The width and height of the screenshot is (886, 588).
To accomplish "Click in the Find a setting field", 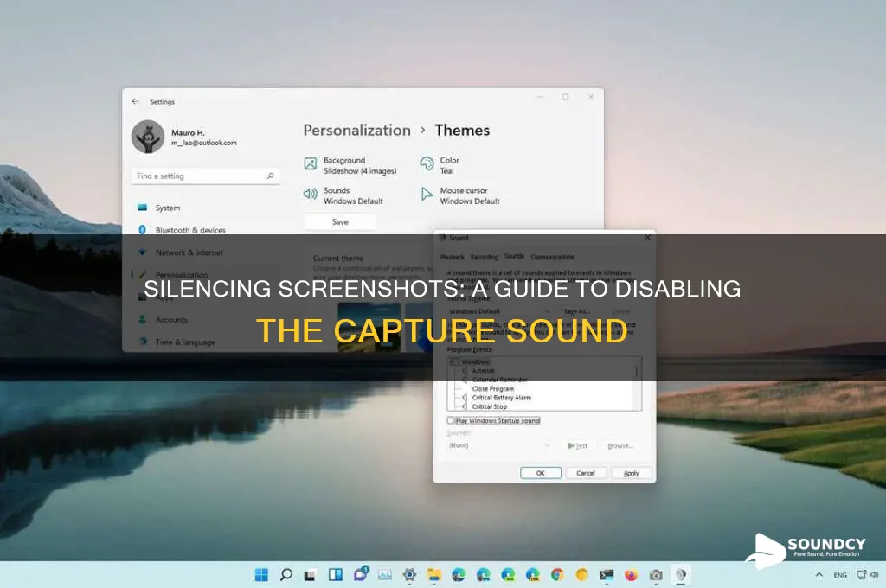I will pyautogui.click(x=206, y=176).
